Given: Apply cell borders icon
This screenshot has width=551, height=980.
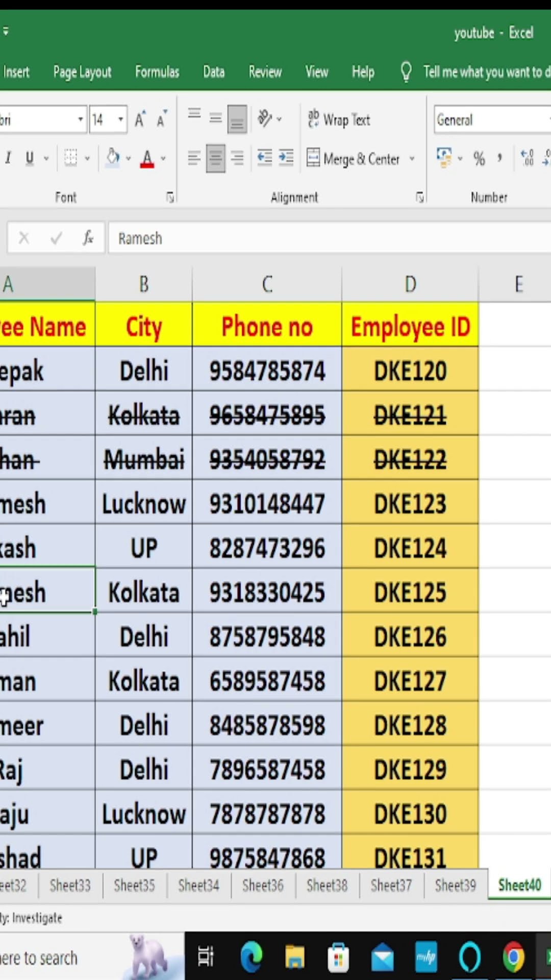Looking at the screenshot, I should [71, 158].
